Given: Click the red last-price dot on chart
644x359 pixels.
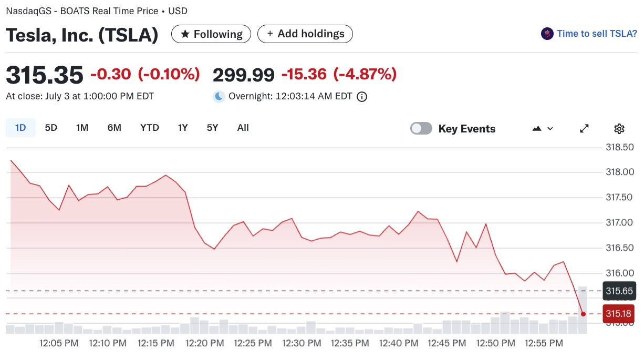Looking at the screenshot, I should 583,314.
